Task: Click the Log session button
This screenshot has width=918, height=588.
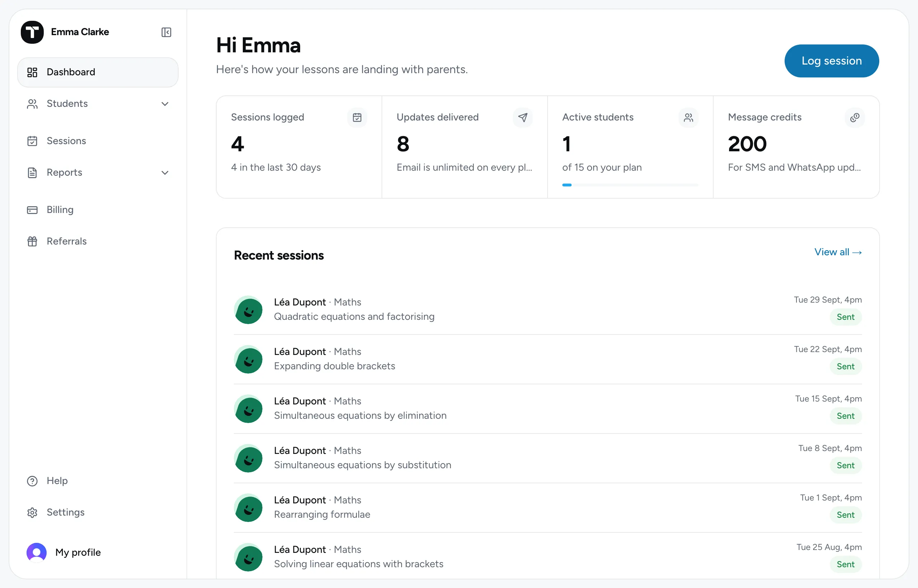Action: coord(832,61)
